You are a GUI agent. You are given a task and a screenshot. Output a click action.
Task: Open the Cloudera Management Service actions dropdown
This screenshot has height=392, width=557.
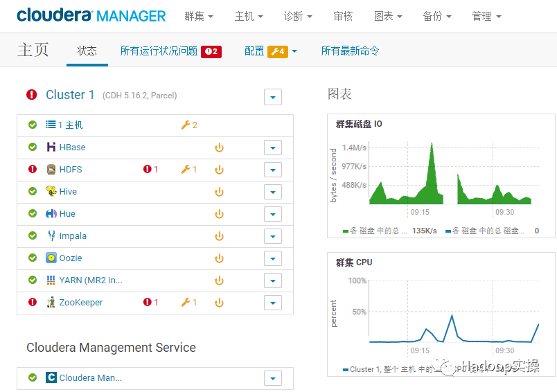(x=273, y=378)
